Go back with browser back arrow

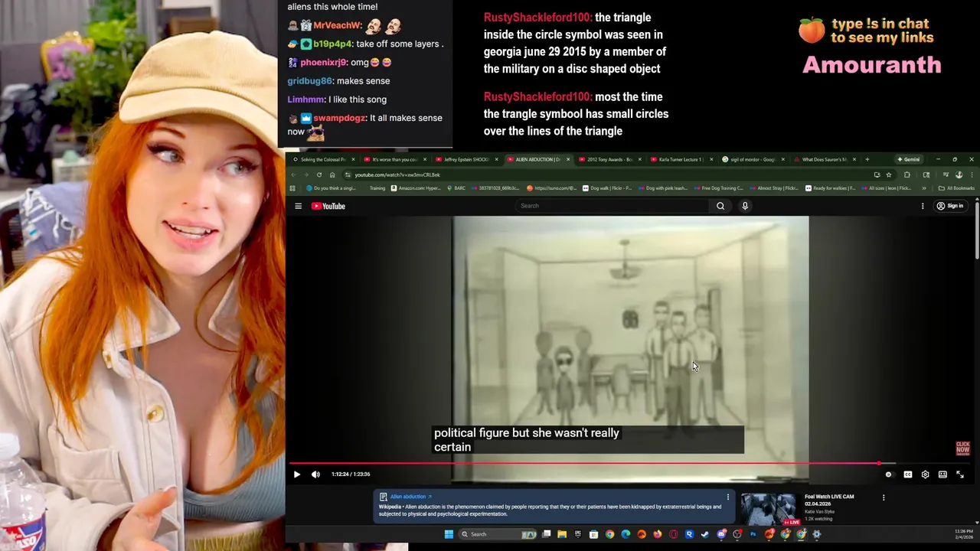click(x=293, y=174)
